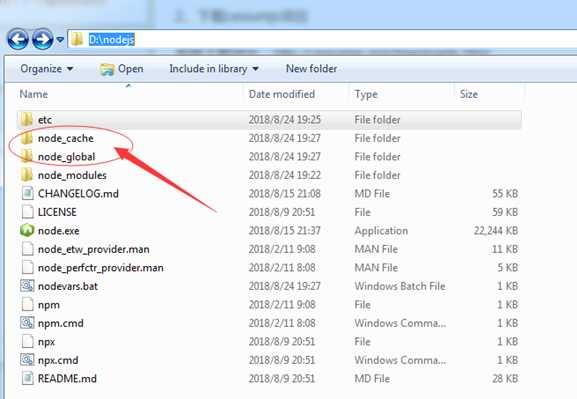Select the file name CHANGELOG.md
This screenshot has width=577, height=399.
[x=78, y=194]
